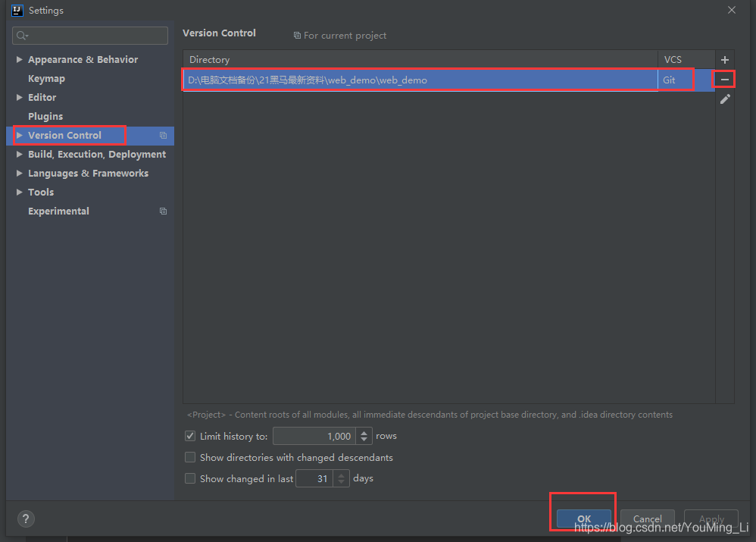Decrease the history rows value with the down arrow

point(364,440)
